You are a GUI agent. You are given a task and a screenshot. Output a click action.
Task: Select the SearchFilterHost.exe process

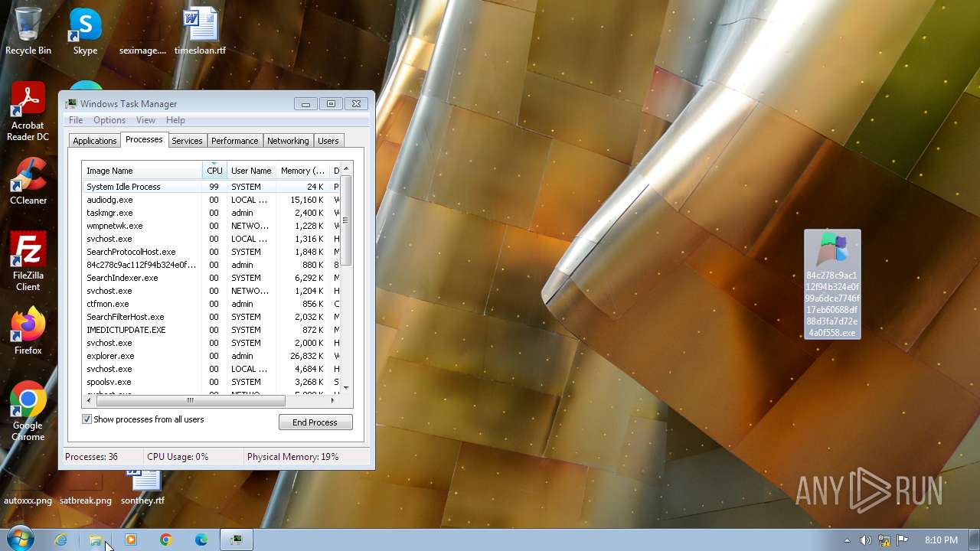pyautogui.click(x=211, y=317)
